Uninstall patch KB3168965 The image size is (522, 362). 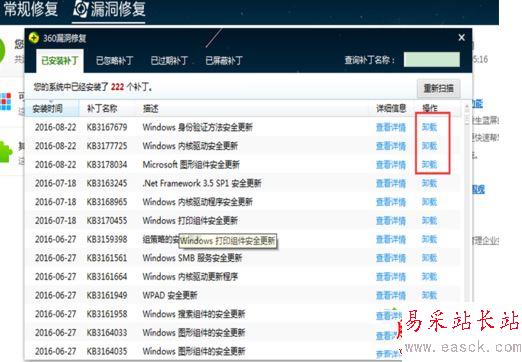coord(429,202)
